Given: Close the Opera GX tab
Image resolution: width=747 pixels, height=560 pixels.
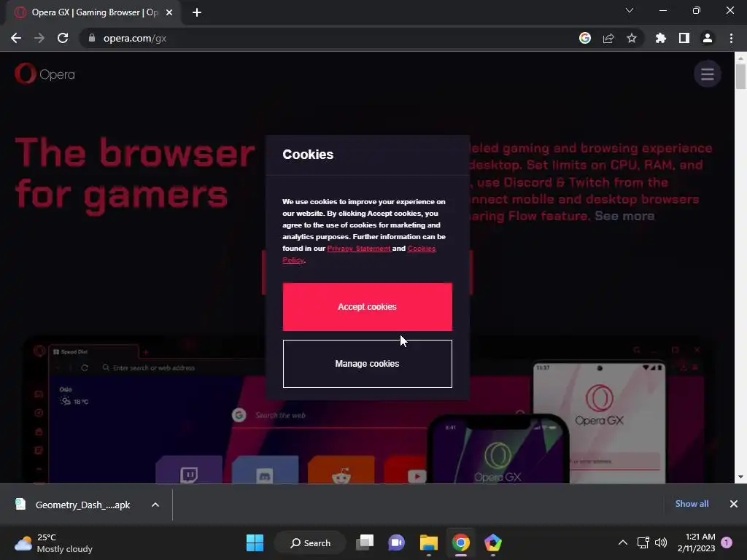Looking at the screenshot, I should pyautogui.click(x=169, y=12).
